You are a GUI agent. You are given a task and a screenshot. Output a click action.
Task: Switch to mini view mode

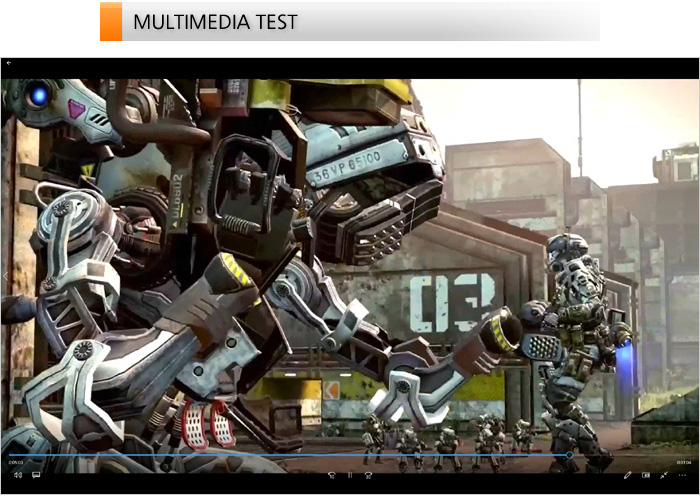pyautogui.click(x=646, y=475)
